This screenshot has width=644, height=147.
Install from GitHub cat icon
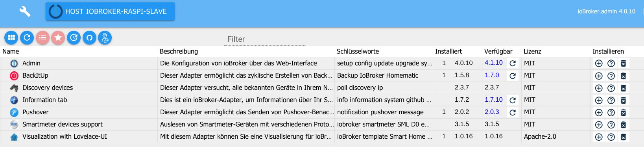(x=89, y=37)
